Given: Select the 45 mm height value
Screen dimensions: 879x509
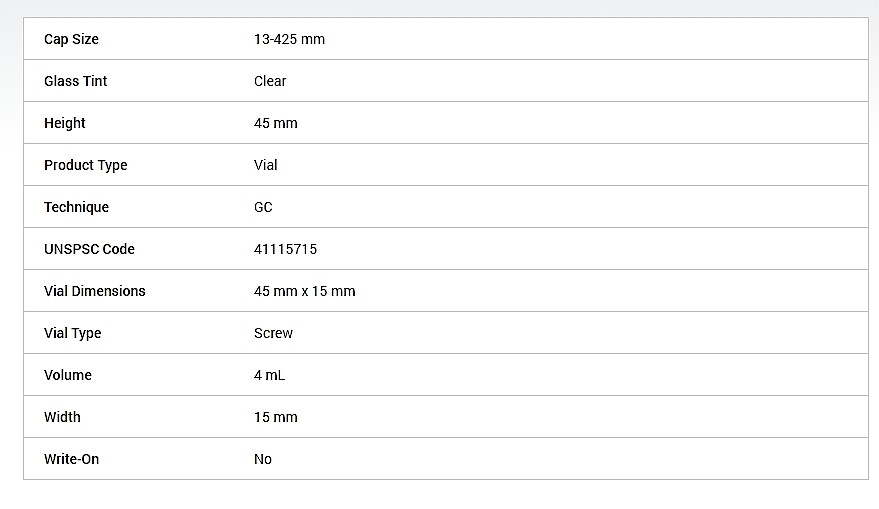Looking at the screenshot, I should point(276,123).
